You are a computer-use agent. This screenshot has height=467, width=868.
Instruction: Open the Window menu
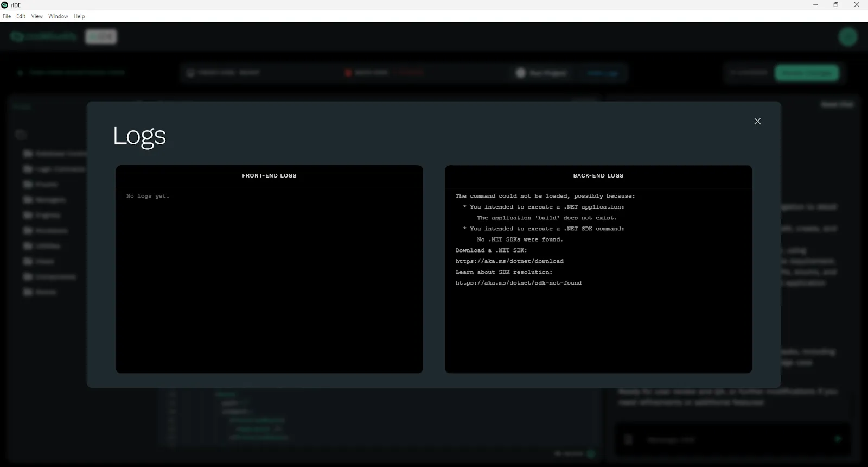(58, 16)
